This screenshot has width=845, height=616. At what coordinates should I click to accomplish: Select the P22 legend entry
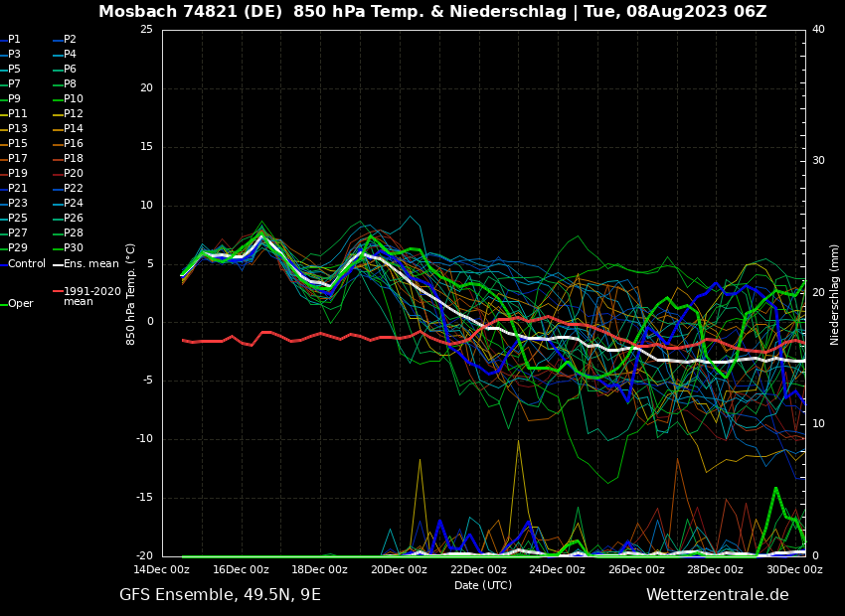74,189
